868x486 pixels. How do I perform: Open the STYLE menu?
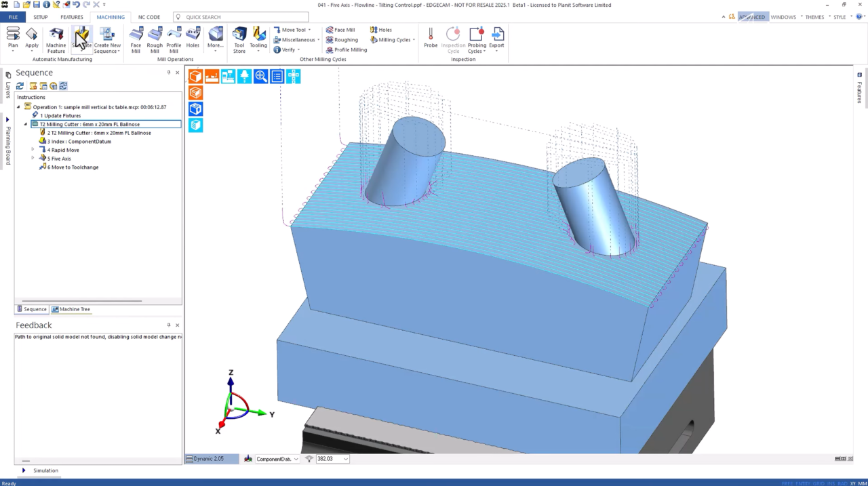(x=842, y=17)
